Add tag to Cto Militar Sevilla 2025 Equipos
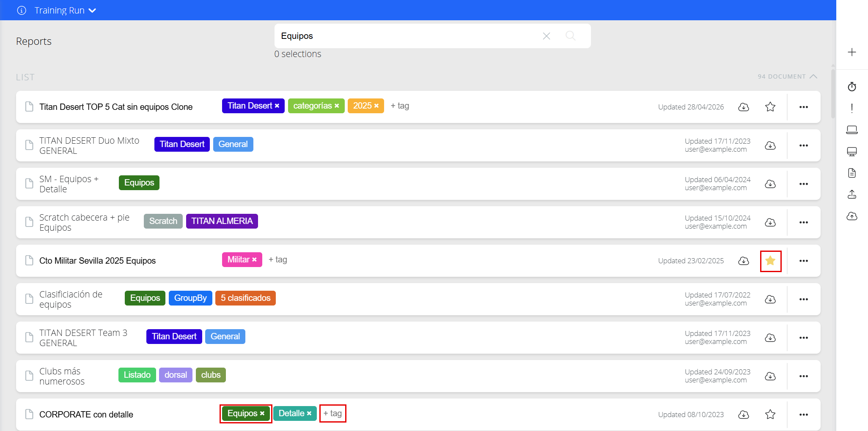Image resolution: width=868 pixels, height=431 pixels. (278, 259)
